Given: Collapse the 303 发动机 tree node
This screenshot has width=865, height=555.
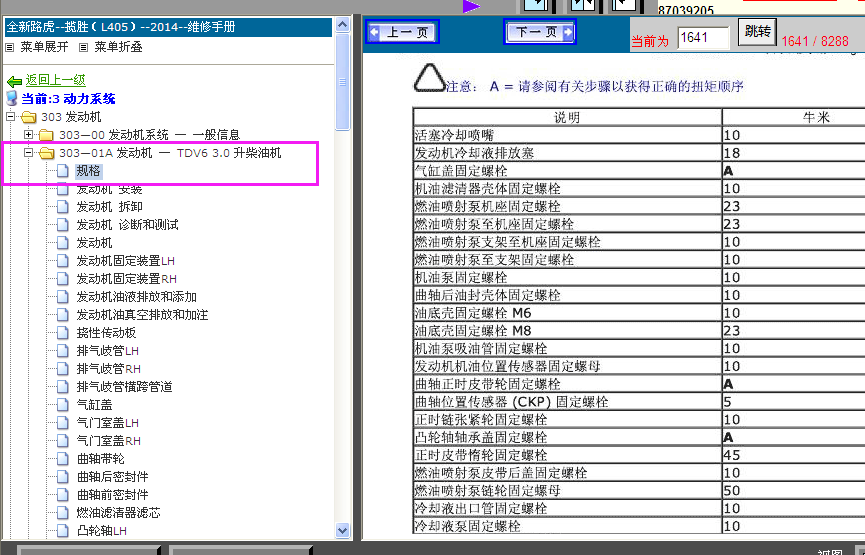Looking at the screenshot, I should tap(10, 116).
